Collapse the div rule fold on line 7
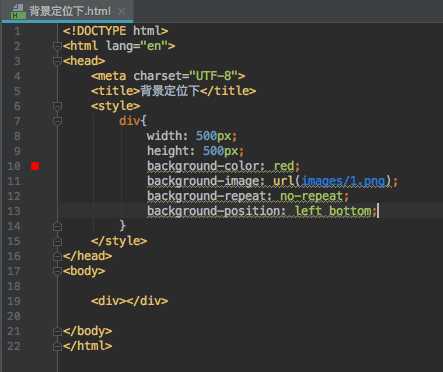Image resolution: width=443 pixels, height=372 pixels. click(57, 121)
